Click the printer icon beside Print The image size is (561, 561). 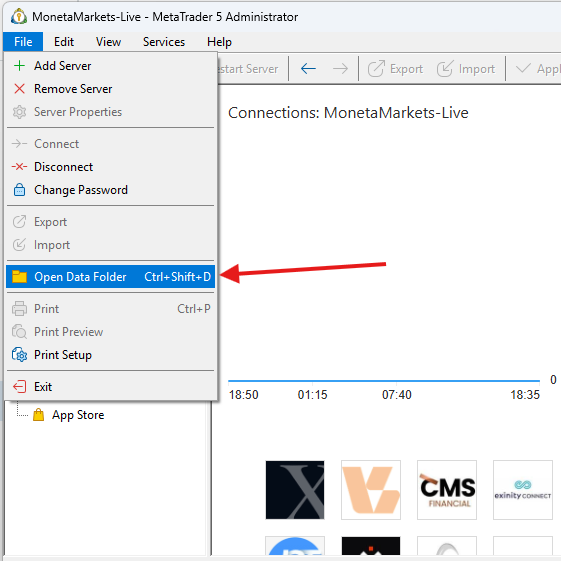point(19,309)
